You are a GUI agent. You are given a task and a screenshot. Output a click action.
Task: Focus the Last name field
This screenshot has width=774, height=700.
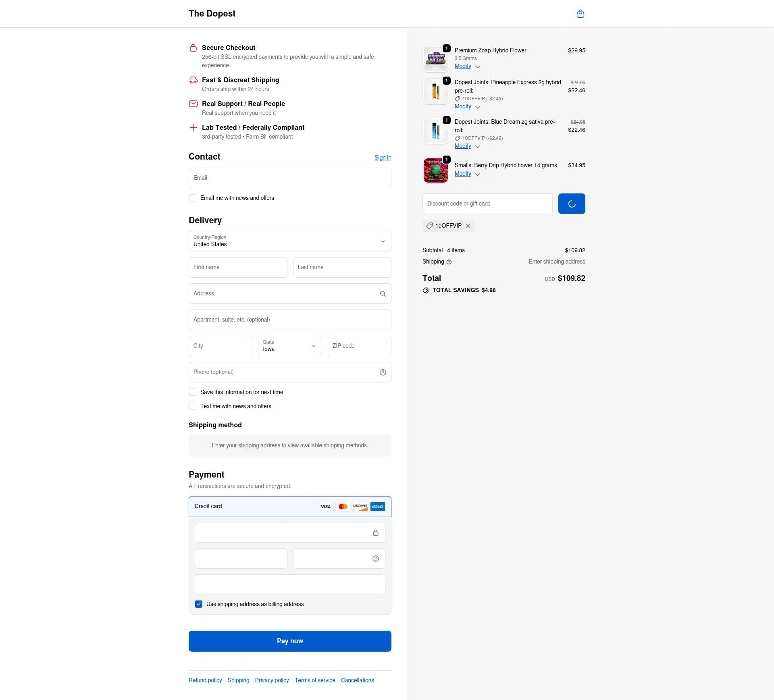(342, 268)
